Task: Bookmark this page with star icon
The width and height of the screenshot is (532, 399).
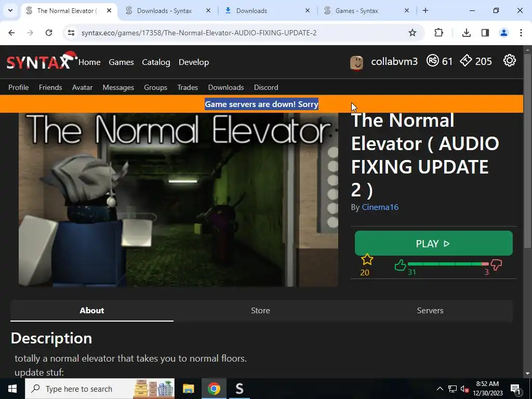Action: coord(412,33)
